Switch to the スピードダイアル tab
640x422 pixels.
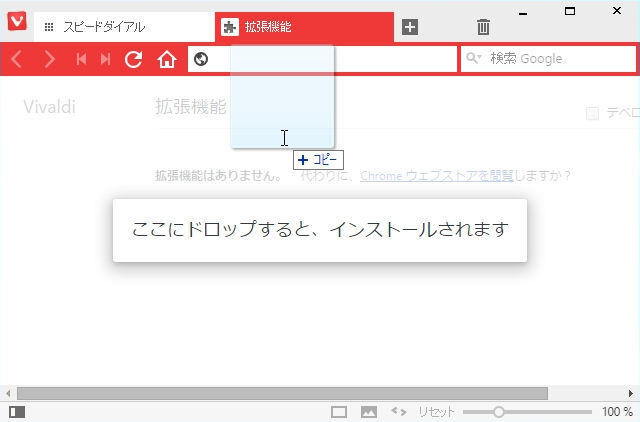click(124, 27)
